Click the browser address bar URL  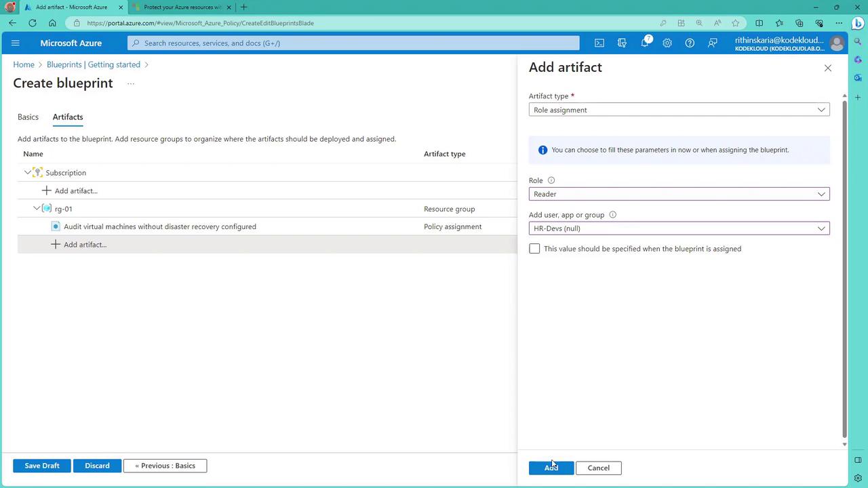(x=200, y=23)
